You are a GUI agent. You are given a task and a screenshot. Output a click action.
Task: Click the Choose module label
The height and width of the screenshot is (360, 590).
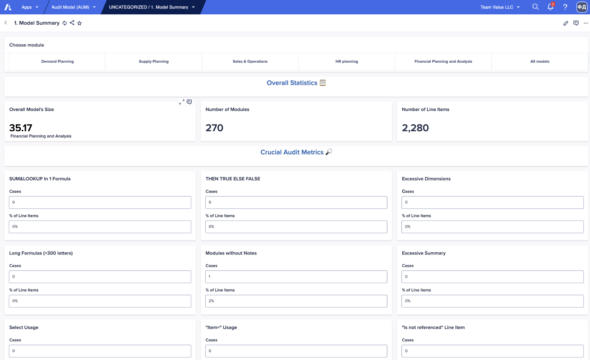click(26, 45)
